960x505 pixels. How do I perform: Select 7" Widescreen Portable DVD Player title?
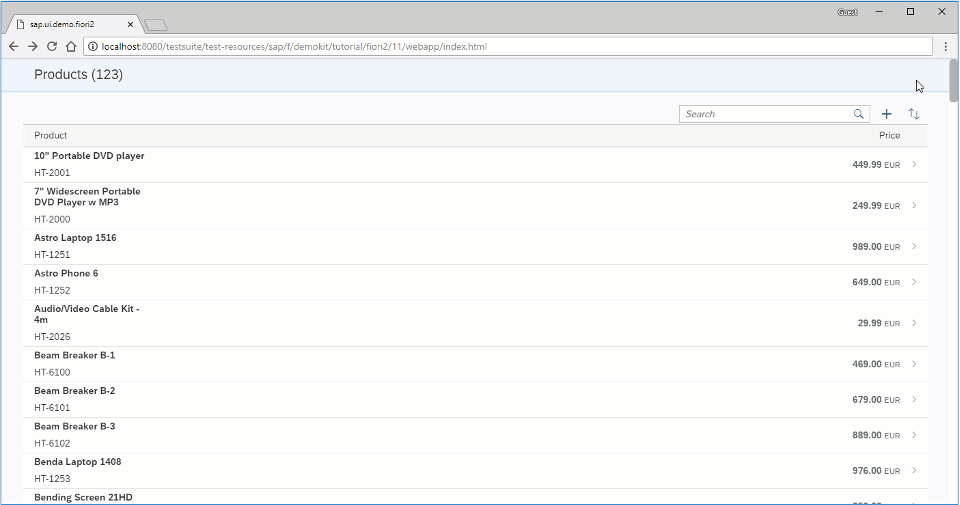(x=88, y=196)
